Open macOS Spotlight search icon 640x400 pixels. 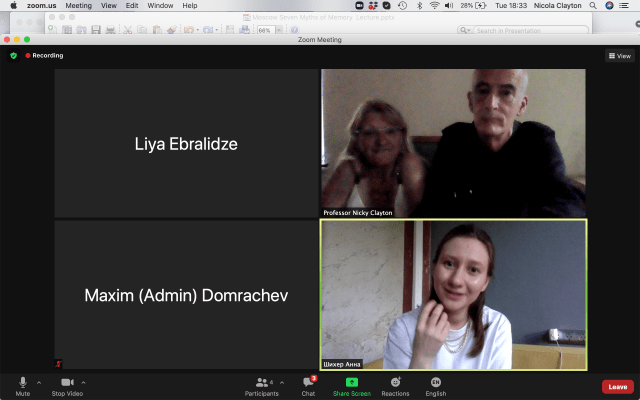(593, 6)
